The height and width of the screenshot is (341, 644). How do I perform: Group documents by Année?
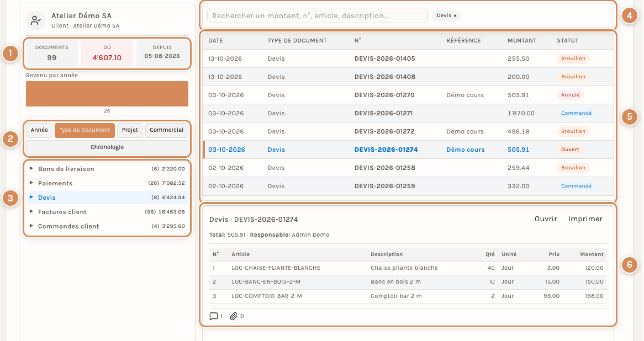[39, 130]
